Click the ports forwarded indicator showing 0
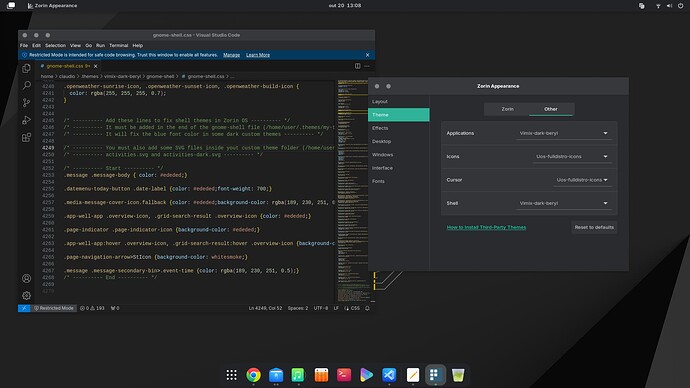Image resolution: width=690 pixels, height=388 pixels. click(x=115, y=308)
